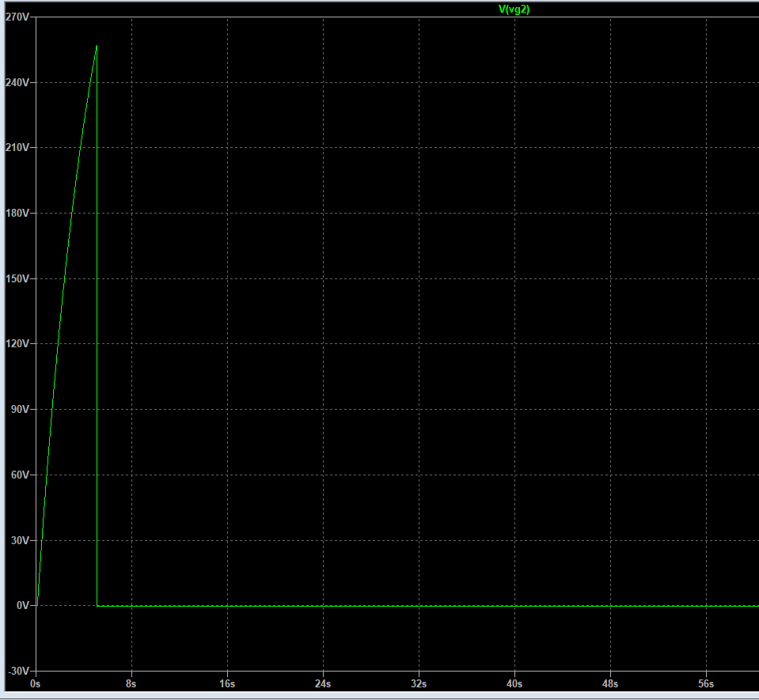Click the peak of the green waveform
759x700 pixels.
coord(97,46)
